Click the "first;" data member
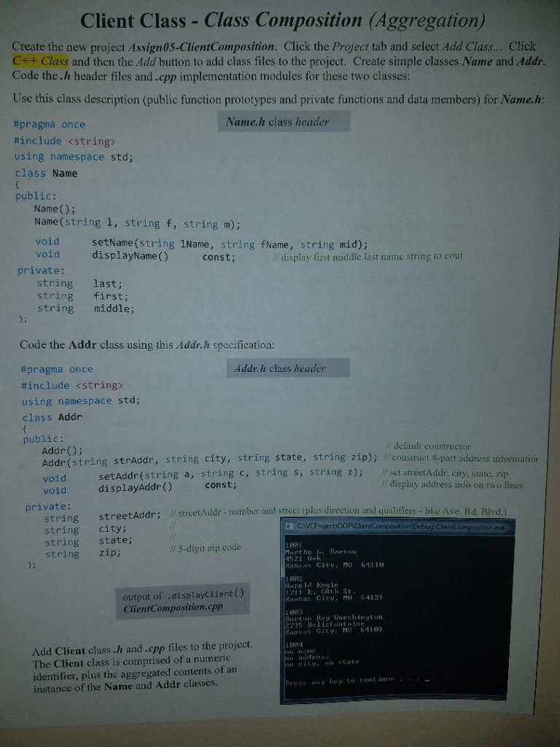The image size is (560, 747). [111, 296]
